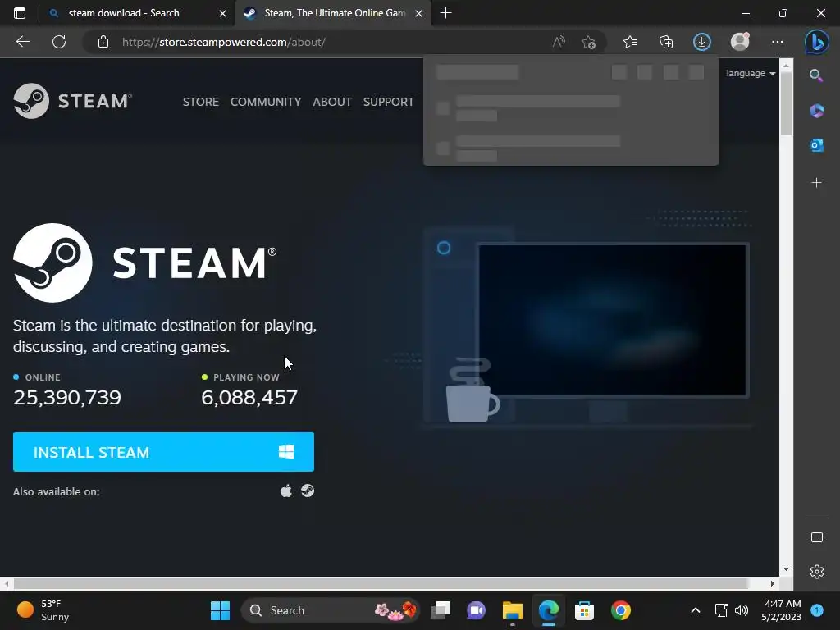Launch Google Chrome from taskbar
Screen dimensions: 840x630
point(620,610)
